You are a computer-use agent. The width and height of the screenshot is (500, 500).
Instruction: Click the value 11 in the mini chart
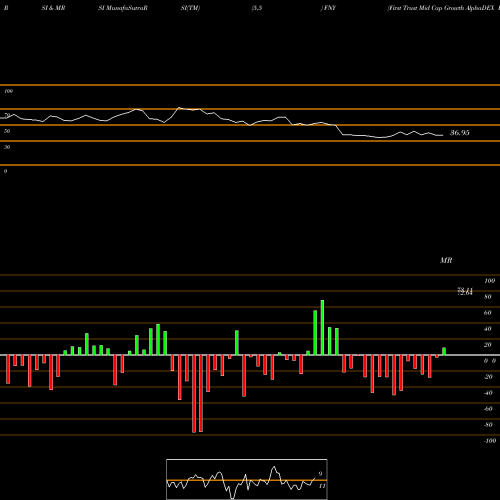[322, 486]
